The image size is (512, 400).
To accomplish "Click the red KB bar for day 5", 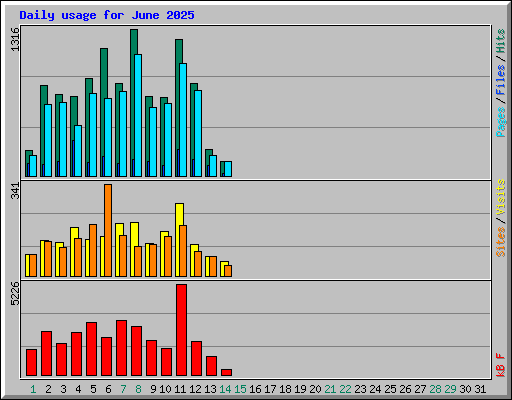I will (x=91, y=349).
